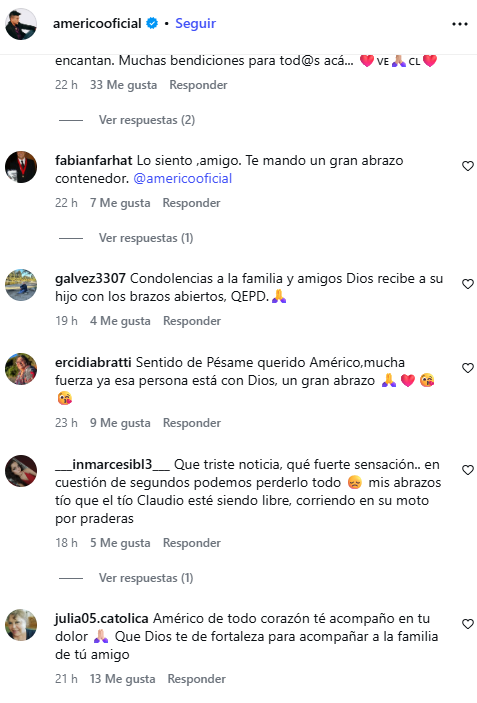The width and height of the screenshot is (477, 703).
Task: Open fabianfarhat's avatar thumbnail
Action: click(21, 167)
